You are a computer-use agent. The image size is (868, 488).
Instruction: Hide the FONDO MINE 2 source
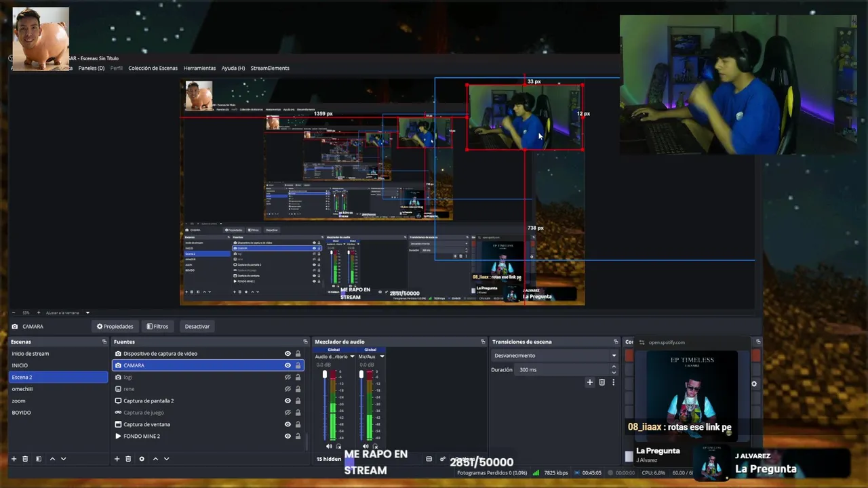[288, 436]
